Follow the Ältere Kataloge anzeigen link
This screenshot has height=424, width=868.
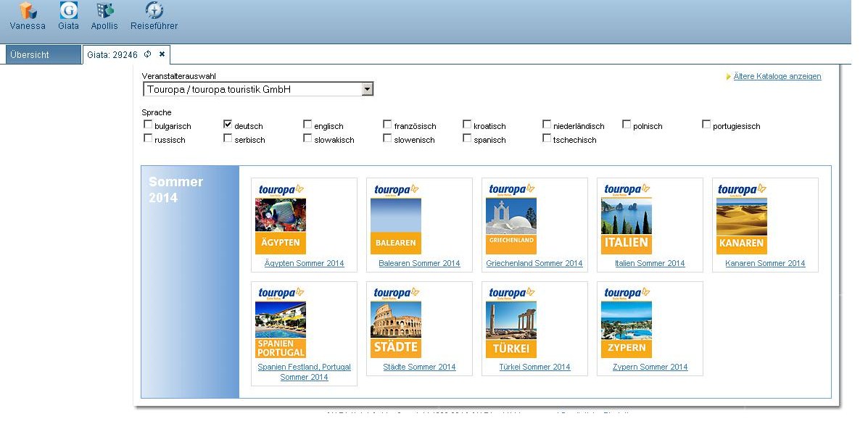click(777, 77)
